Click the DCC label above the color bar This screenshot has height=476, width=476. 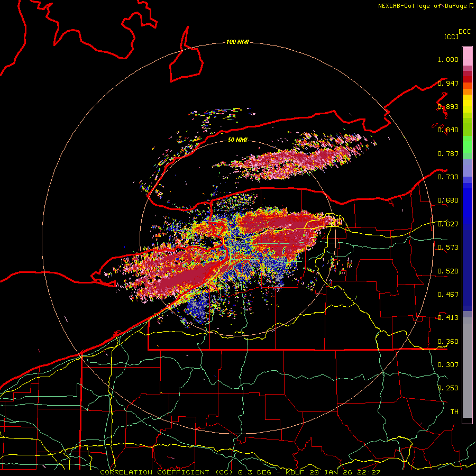coord(465,32)
